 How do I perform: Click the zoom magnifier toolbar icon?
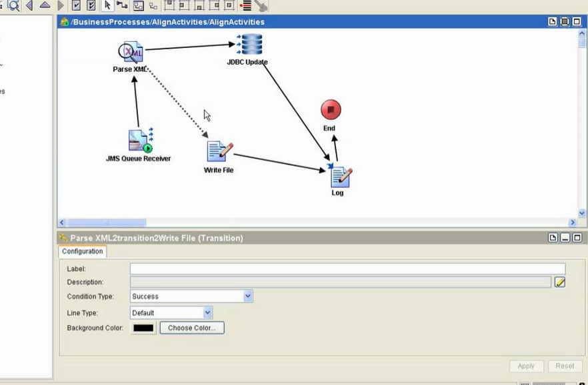(x=13, y=5)
